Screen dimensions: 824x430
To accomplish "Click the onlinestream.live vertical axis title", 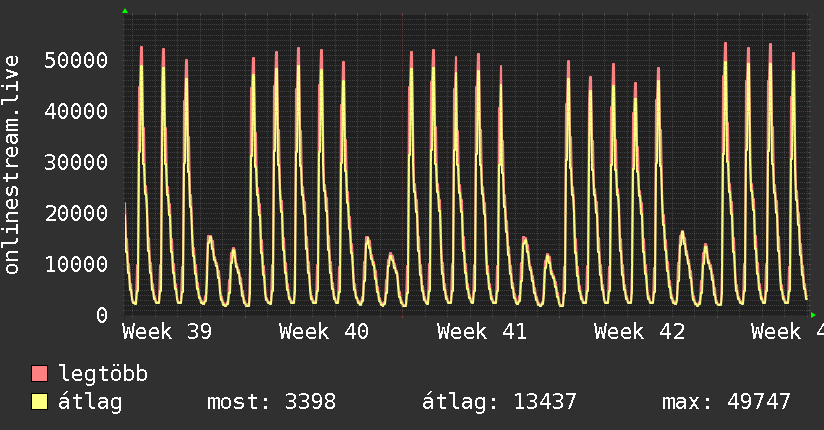I will [12, 165].
